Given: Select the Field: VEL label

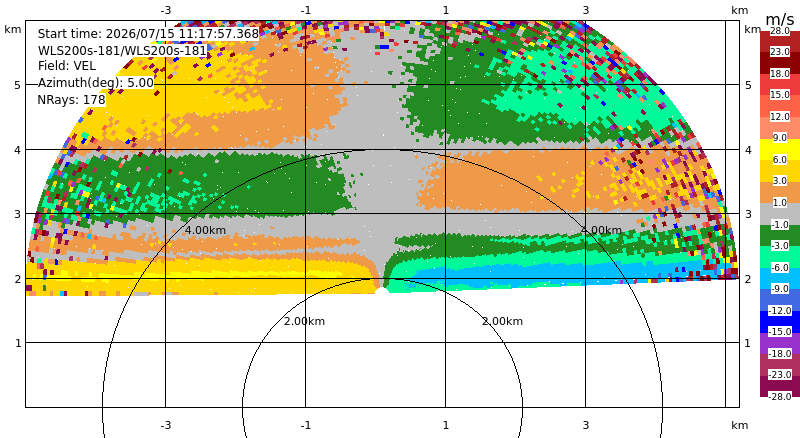Looking at the screenshot, I should [66, 66].
